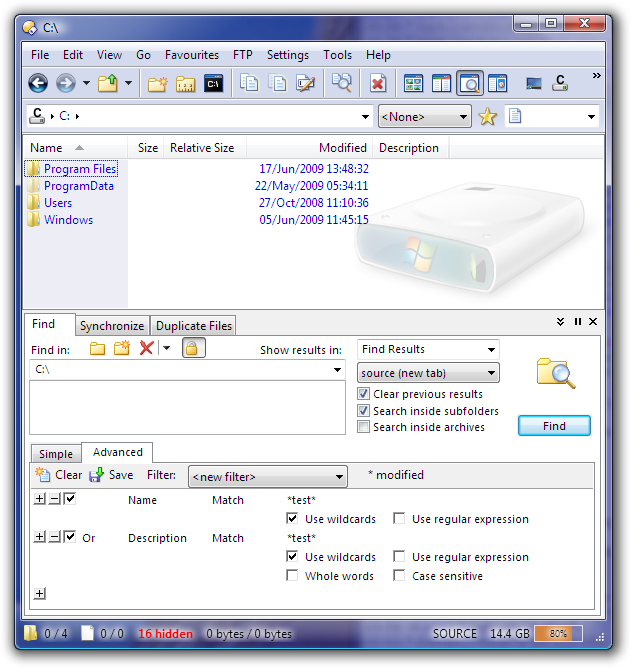
Task: Open the Find Results dropdown
Action: point(428,350)
